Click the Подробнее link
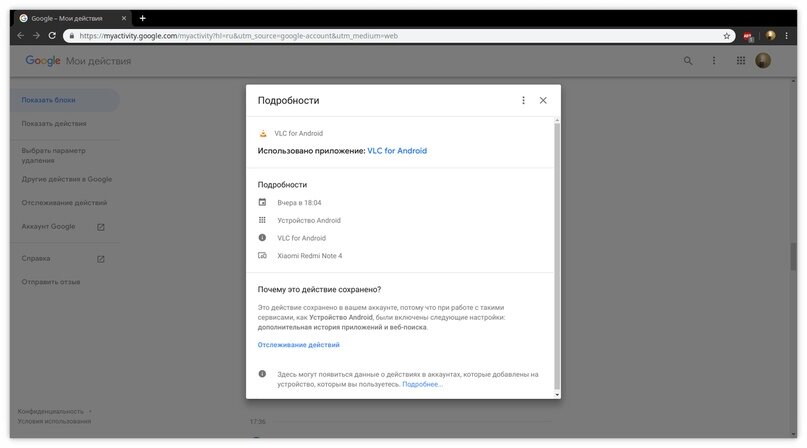The height and width of the screenshot is (448, 807). [422, 384]
